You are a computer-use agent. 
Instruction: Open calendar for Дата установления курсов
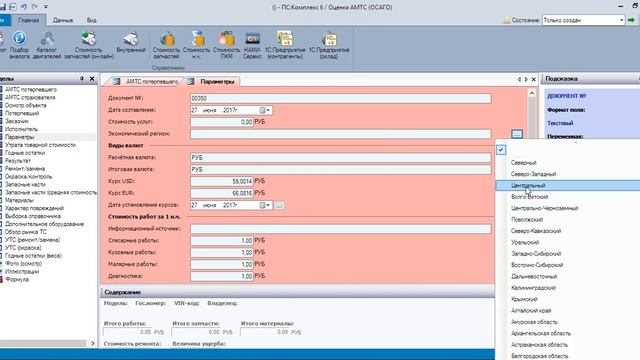[x=264, y=205]
